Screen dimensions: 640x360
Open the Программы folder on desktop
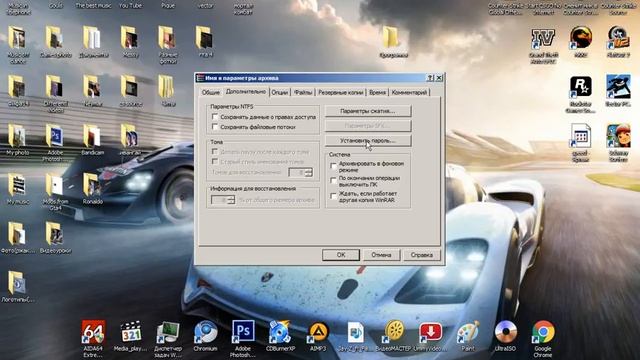pos(391,39)
